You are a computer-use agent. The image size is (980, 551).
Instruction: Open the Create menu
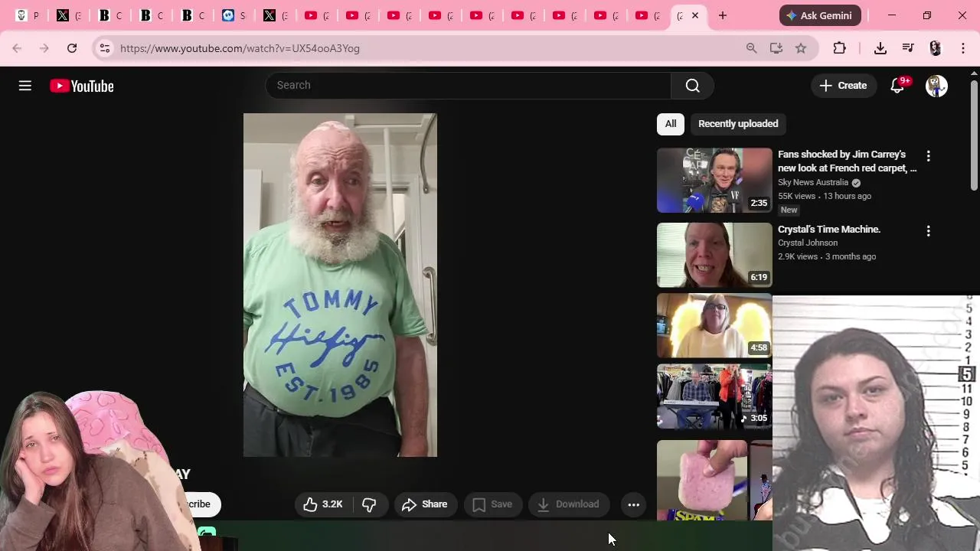[843, 86]
